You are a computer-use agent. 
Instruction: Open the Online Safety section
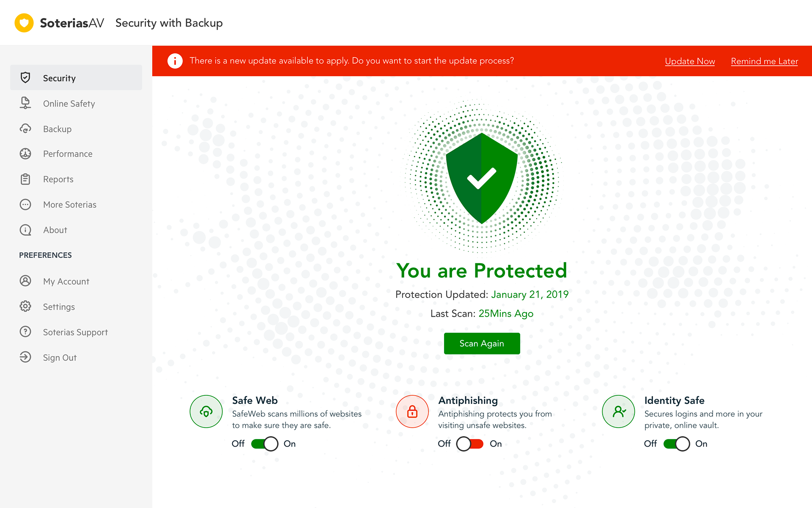(x=69, y=104)
